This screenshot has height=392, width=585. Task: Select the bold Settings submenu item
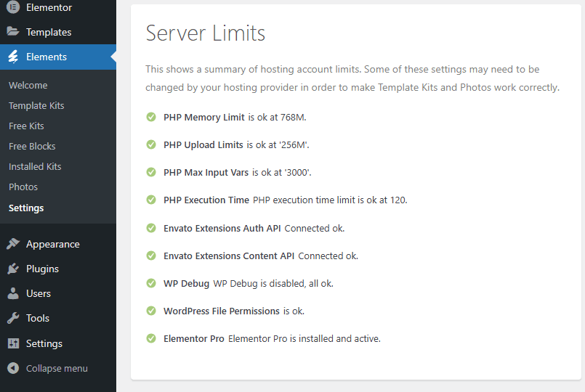[x=26, y=208]
